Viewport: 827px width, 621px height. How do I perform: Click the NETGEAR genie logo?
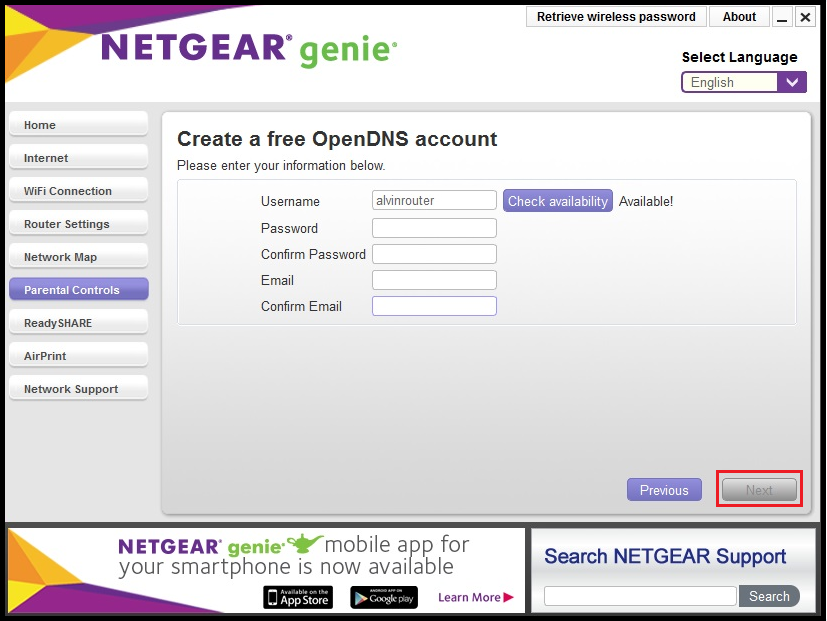[x=249, y=50]
